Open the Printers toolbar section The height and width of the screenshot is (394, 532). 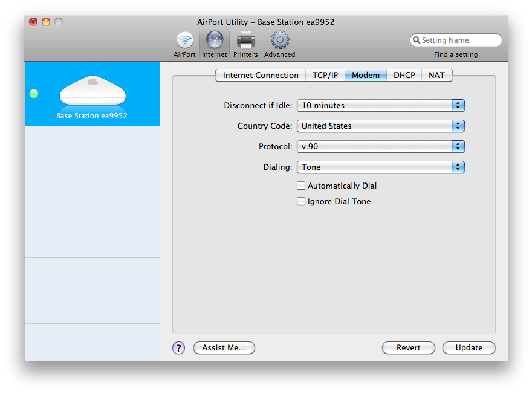[x=245, y=41]
